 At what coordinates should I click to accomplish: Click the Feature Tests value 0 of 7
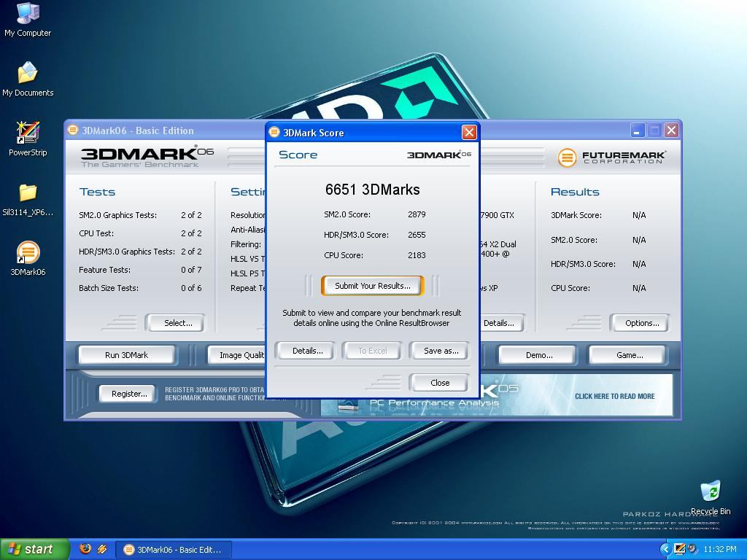(191, 270)
